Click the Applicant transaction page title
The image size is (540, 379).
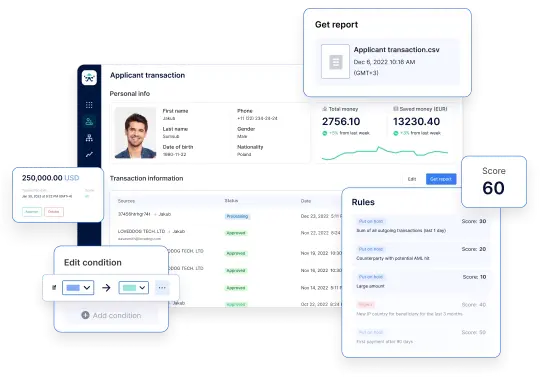click(x=147, y=75)
